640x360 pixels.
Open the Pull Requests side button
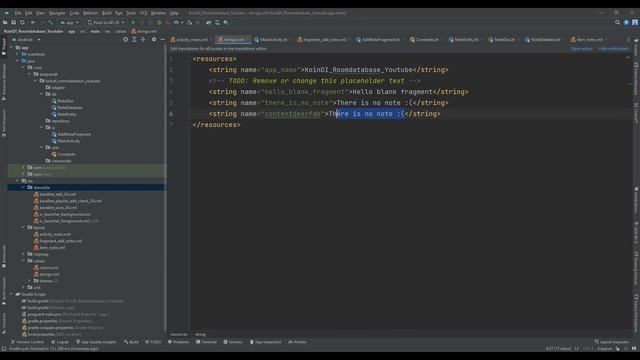pyautogui.click(x=4, y=123)
